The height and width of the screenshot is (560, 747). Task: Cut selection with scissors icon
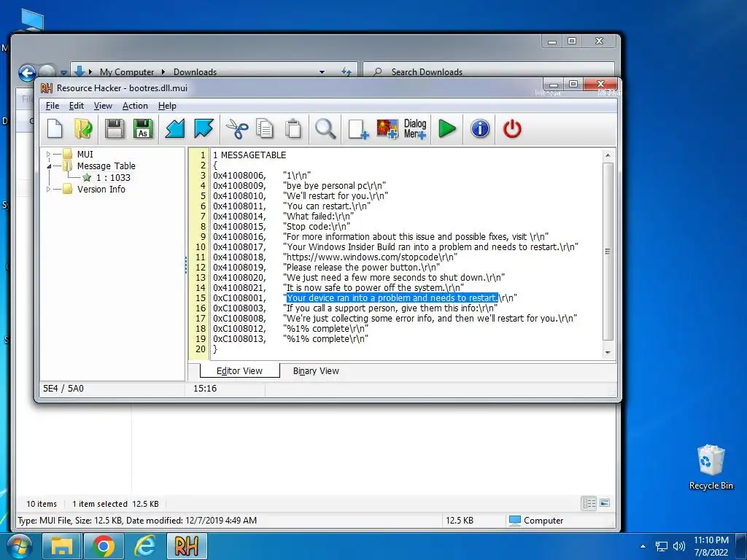(237, 128)
